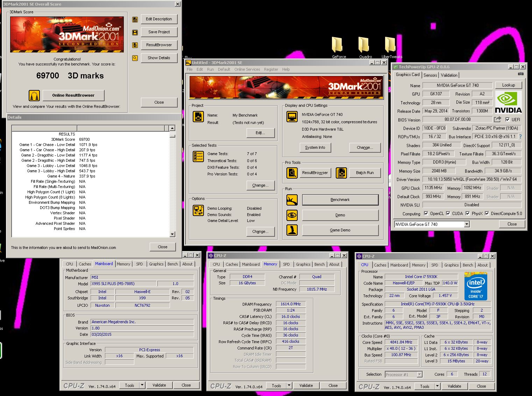Click Change button under Selected Tests
This screenshot has height=396, width=532.
260,185
